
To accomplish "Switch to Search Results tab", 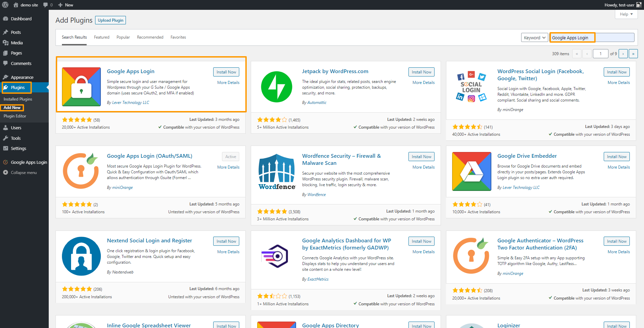I will [74, 37].
